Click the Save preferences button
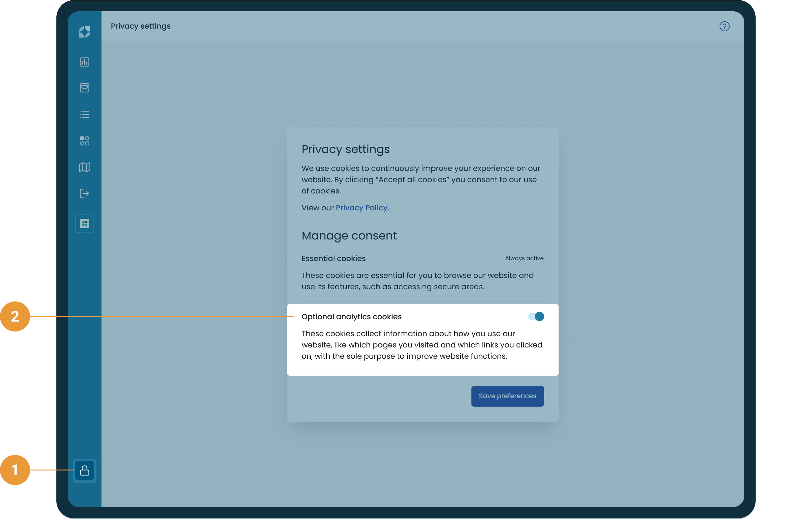This screenshot has height=519, width=812. [x=507, y=396]
